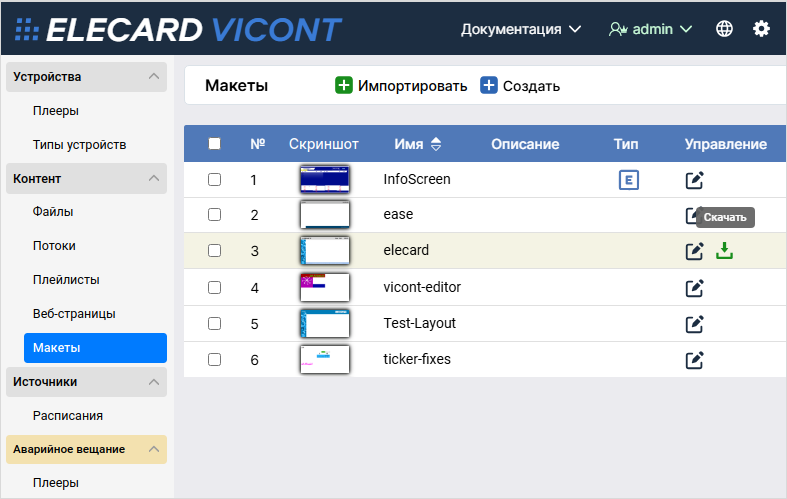The height and width of the screenshot is (499, 787).
Task: Open Потоки in sidebar
Action: [54, 245]
